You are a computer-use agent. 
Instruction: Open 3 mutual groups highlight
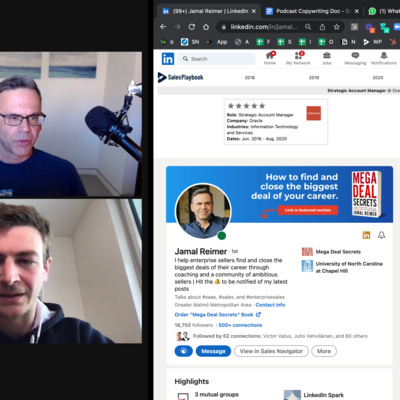coord(216,395)
